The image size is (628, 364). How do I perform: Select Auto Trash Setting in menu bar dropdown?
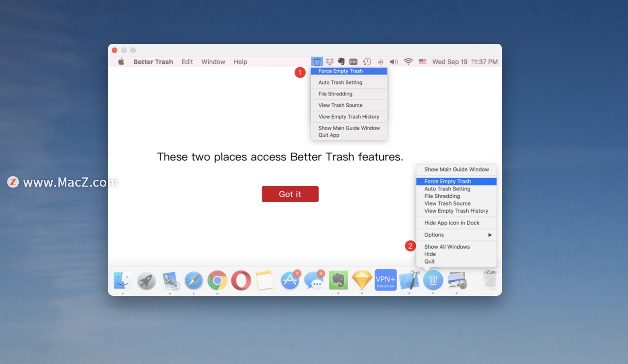349,82
